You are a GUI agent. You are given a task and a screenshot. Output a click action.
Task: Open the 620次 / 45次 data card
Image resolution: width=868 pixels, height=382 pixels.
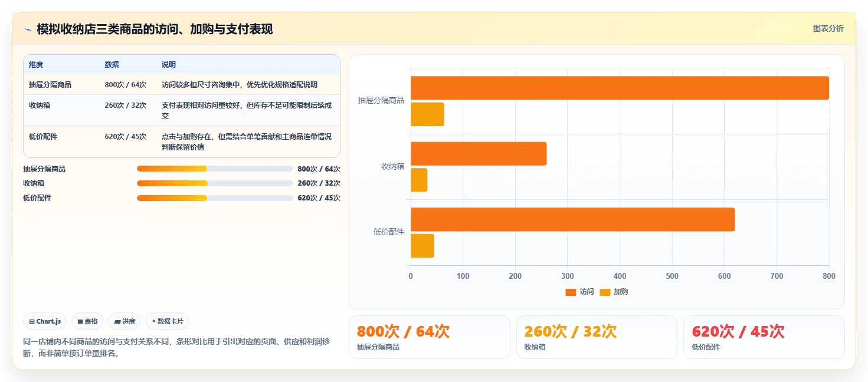coord(764,337)
